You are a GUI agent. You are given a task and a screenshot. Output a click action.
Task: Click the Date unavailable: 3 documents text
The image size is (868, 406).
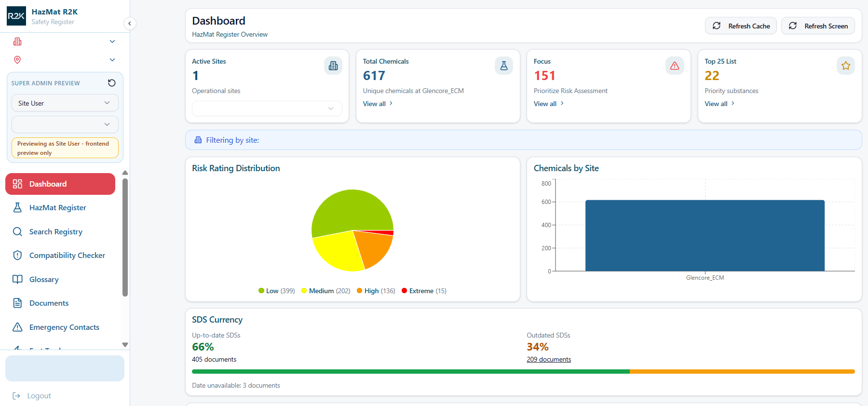[x=236, y=385]
